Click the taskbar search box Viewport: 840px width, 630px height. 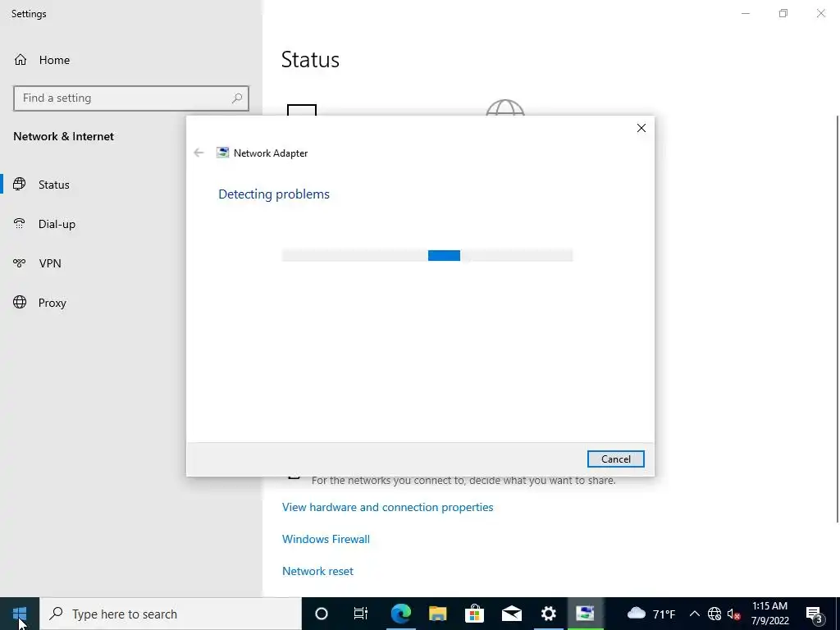[x=171, y=614]
